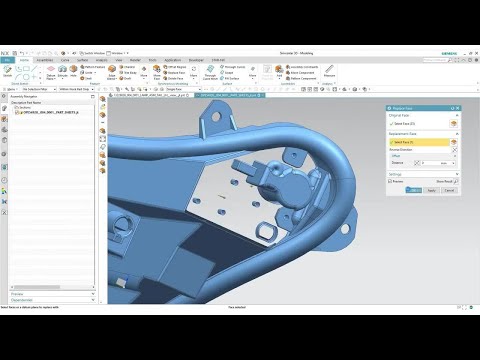This screenshot has height=360, width=480.
Task: Open Assembly Constraints command
Action: click(302, 67)
